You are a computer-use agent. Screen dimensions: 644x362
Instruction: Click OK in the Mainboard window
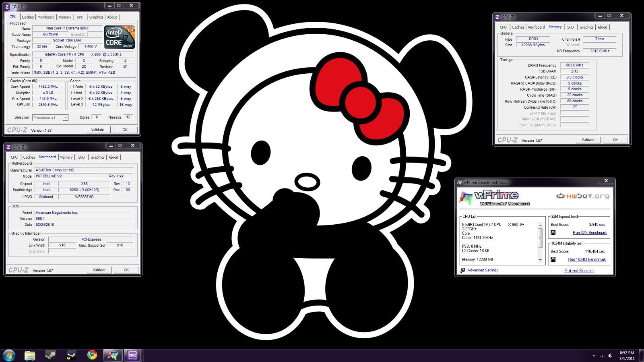coord(126,270)
